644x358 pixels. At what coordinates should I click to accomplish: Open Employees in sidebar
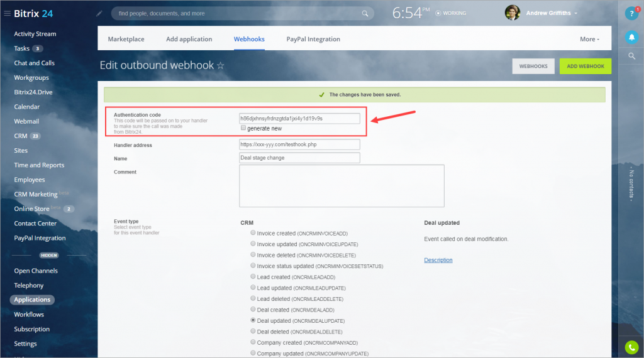click(x=29, y=180)
